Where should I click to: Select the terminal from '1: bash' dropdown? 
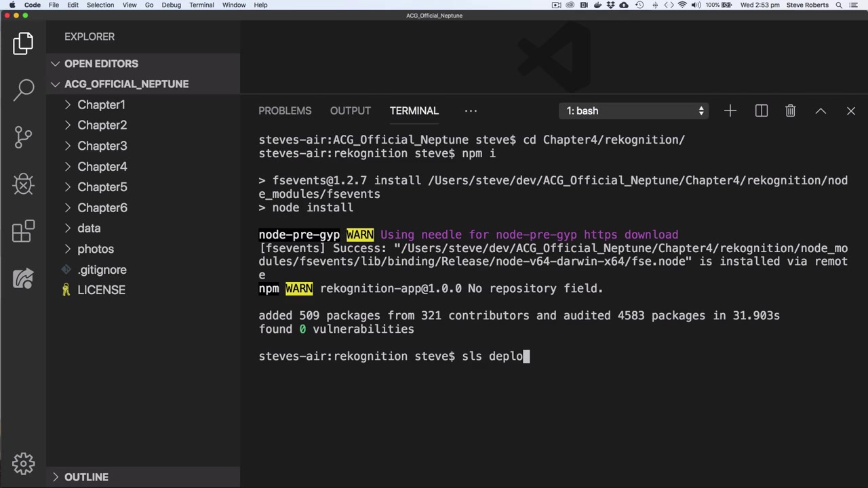[x=634, y=110]
